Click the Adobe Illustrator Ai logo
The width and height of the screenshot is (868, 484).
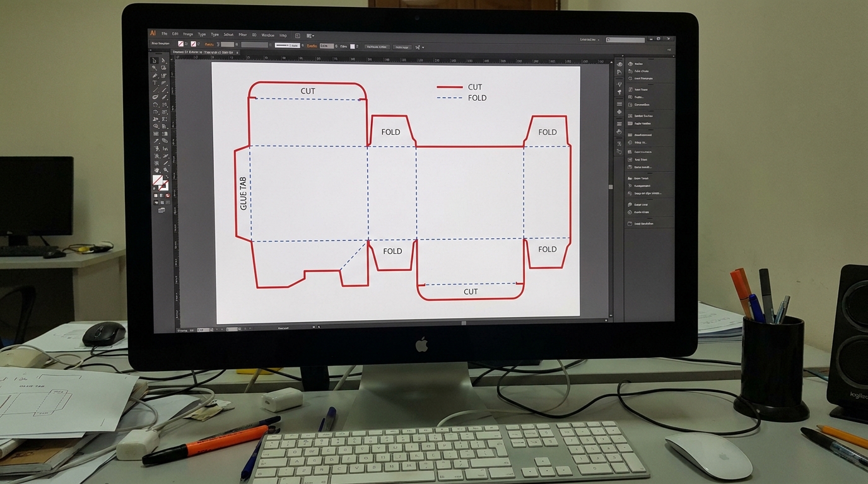click(x=153, y=33)
